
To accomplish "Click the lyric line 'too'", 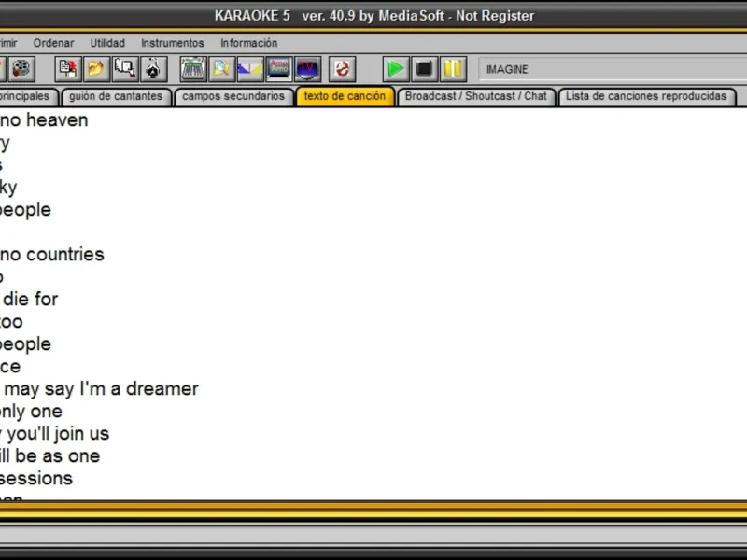I will tap(11, 322).
